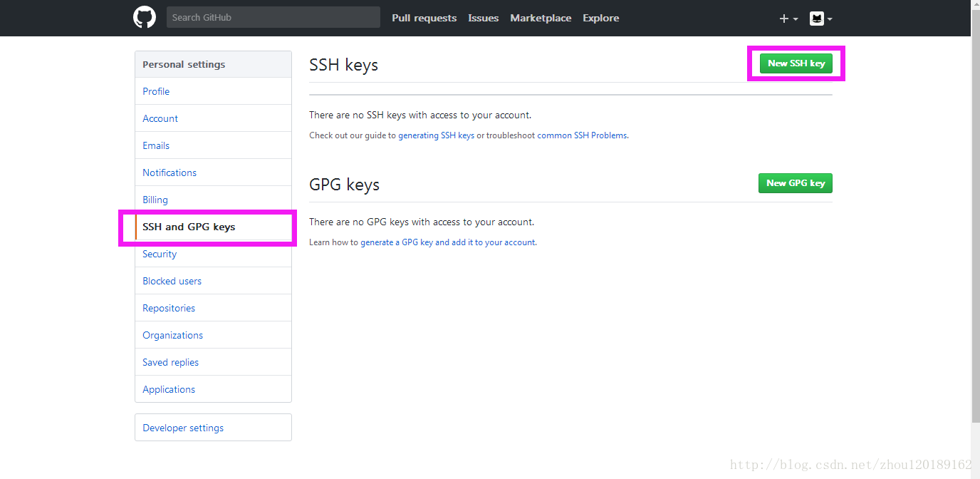Open Saved replies settings
This screenshot has width=980, height=479.
point(213,362)
